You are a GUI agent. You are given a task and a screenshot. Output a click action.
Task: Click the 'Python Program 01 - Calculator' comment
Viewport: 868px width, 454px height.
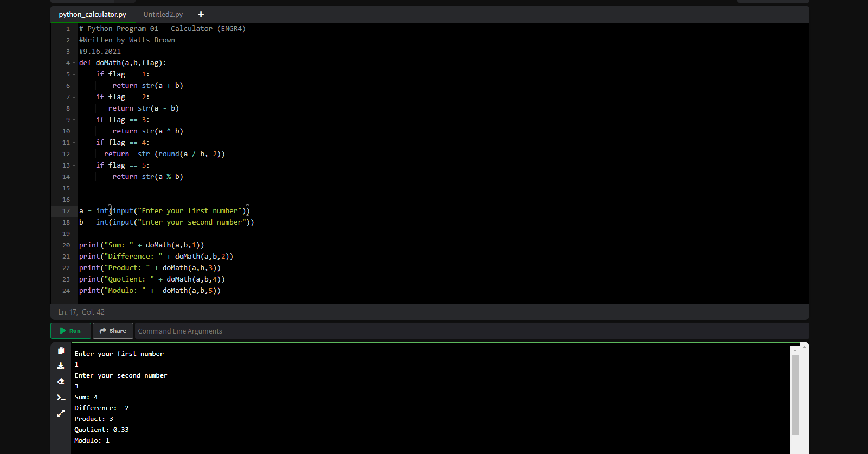[x=162, y=29]
